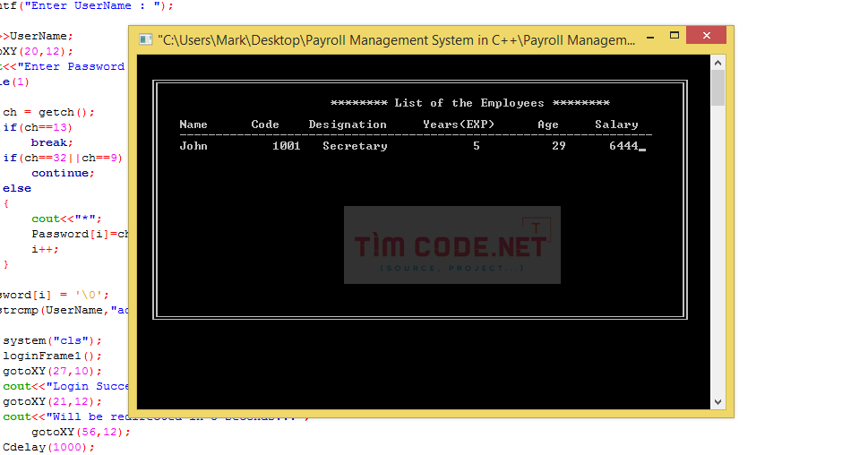868x455 pixels.
Task: Click age value '29'
Action: coord(559,146)
